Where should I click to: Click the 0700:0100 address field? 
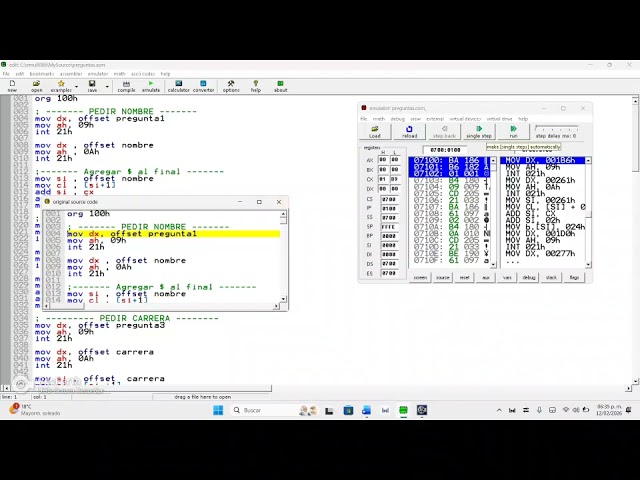(445, 150)
